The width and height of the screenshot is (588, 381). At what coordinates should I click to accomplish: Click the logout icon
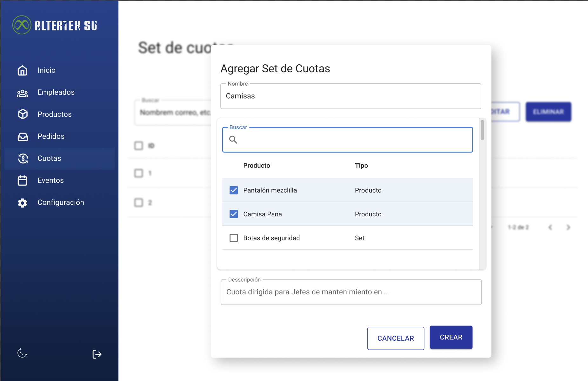(x=97, y=354)
